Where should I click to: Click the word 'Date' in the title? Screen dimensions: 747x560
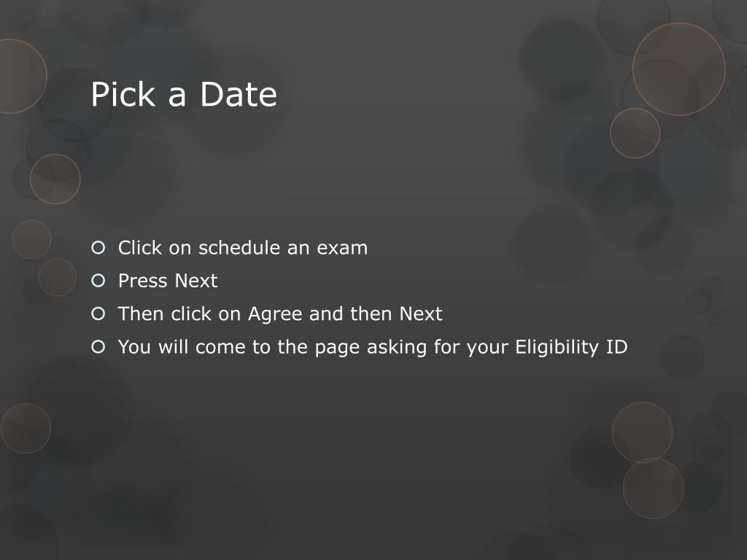click(x=239, y=94)
